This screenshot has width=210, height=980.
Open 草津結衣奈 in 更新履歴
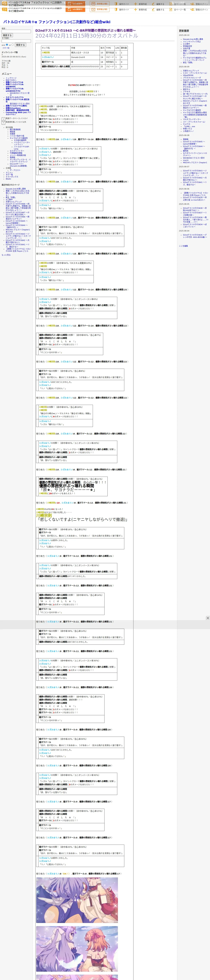188,46
